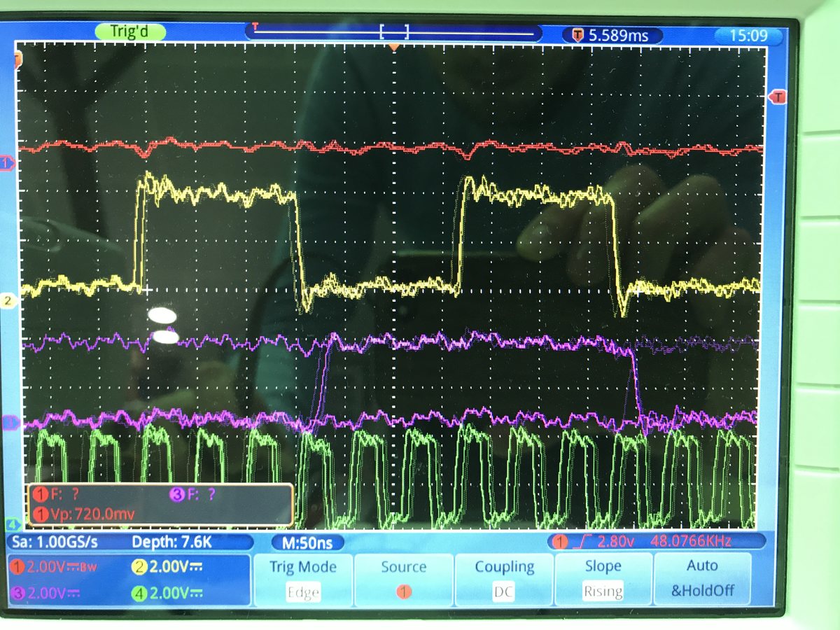Click the channel 3 F: ? measurement
The height and width of the screenshot is (630, 840).
coord(192,494)
